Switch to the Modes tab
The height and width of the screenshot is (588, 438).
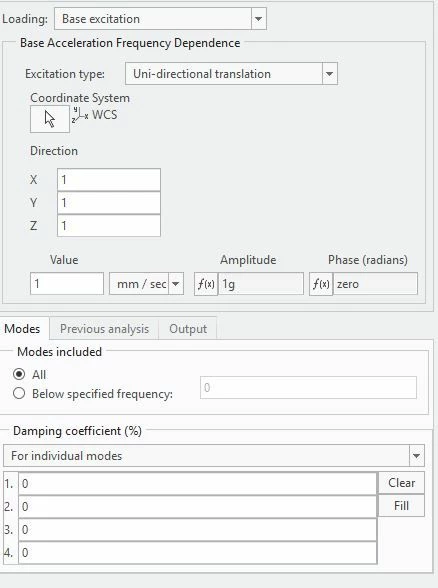point(22,329)
